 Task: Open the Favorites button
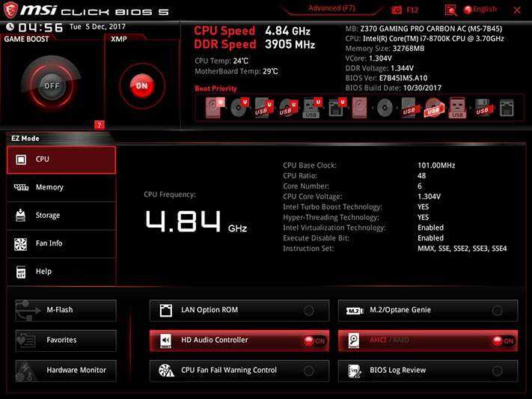(x=66, y=341)
